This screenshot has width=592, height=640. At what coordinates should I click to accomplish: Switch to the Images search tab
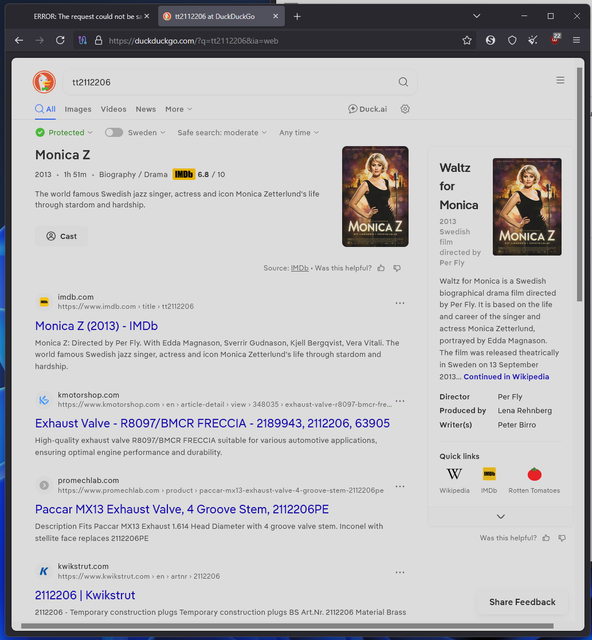[x=78, y=109]
